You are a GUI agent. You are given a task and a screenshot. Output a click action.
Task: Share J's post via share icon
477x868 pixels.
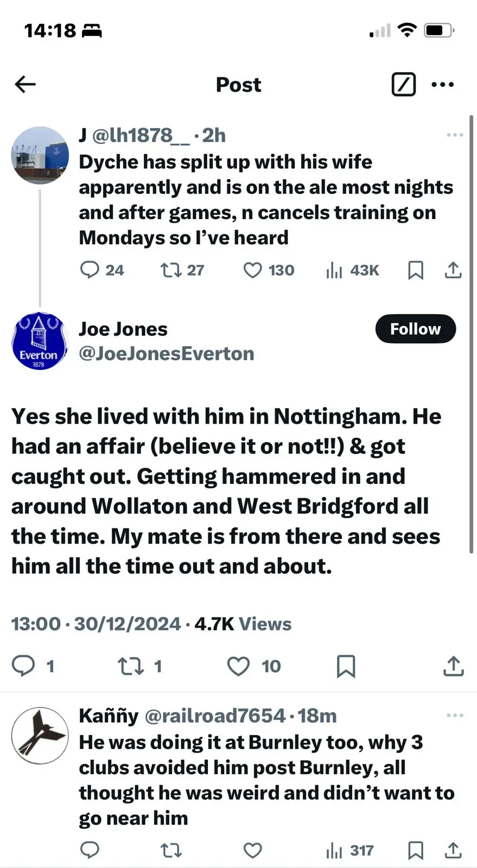click(x=453, y=270)
